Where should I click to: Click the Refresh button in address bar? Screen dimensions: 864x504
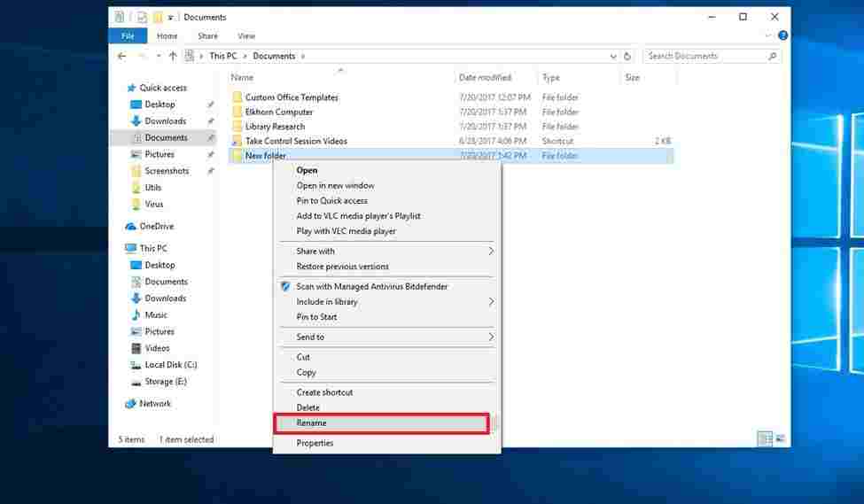coord(627,56)
